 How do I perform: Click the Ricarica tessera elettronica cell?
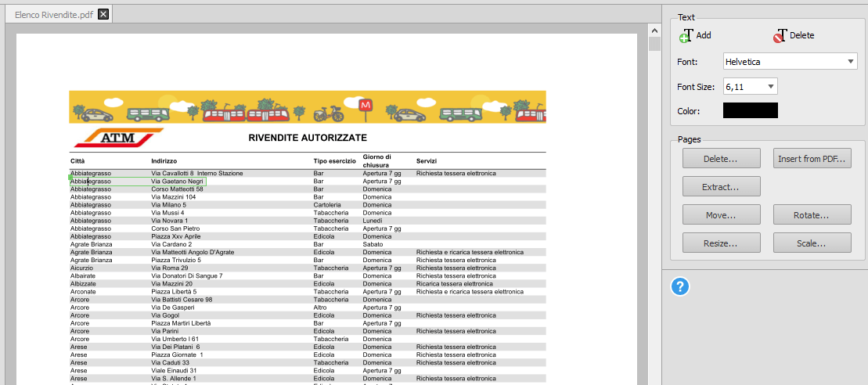455,284
